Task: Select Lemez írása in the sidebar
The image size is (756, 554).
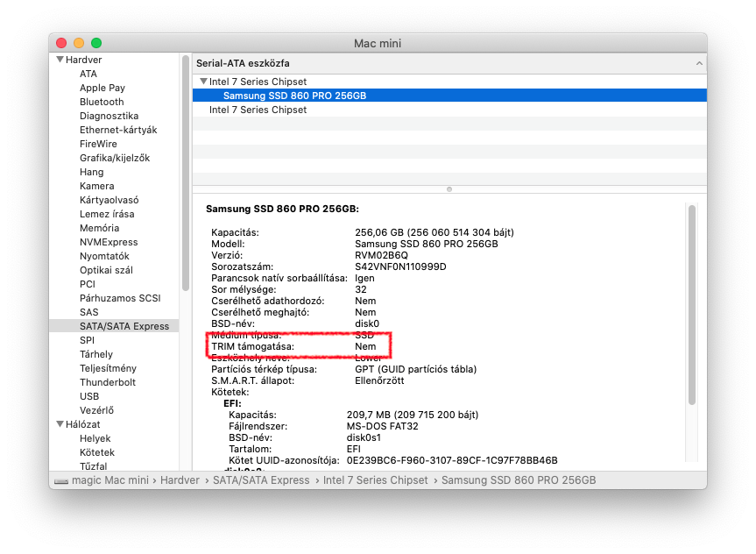Action: [107, 214]
